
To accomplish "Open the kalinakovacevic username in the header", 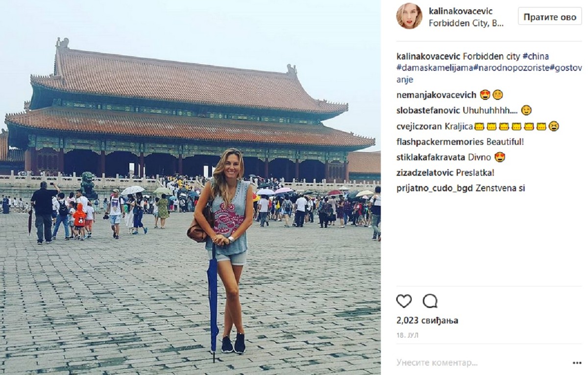I will coord(461,11).
